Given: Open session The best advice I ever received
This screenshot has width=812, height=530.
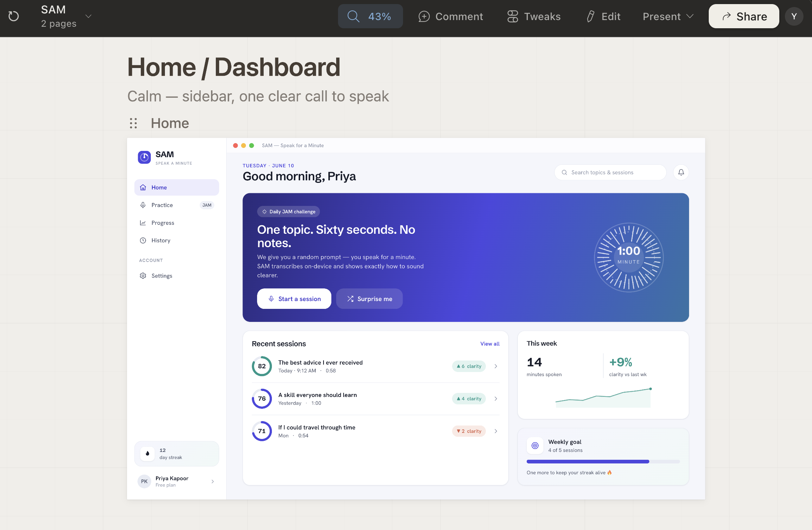Looking at the screenshot, I should (375, 366).
